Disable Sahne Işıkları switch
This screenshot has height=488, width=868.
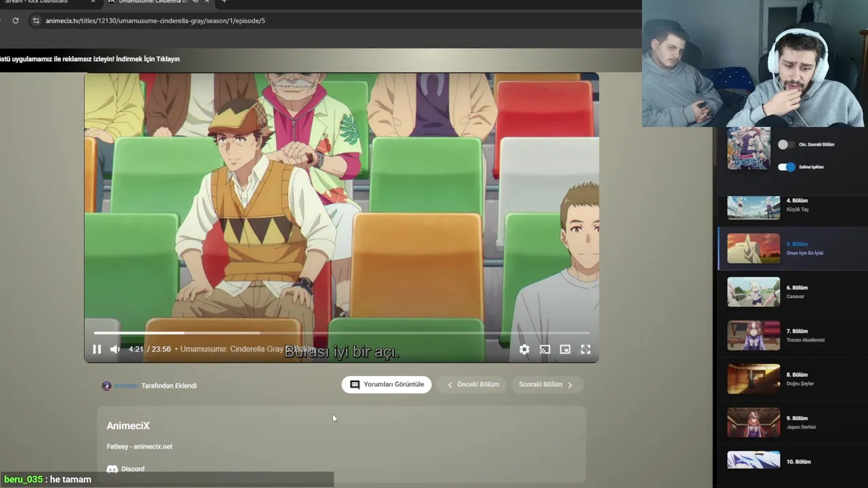click(x=787, y=167)
